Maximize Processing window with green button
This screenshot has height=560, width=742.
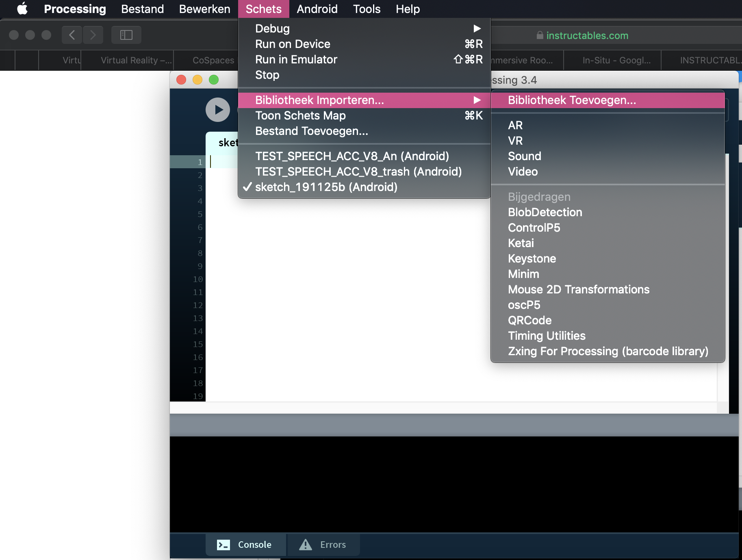[214, 80]
